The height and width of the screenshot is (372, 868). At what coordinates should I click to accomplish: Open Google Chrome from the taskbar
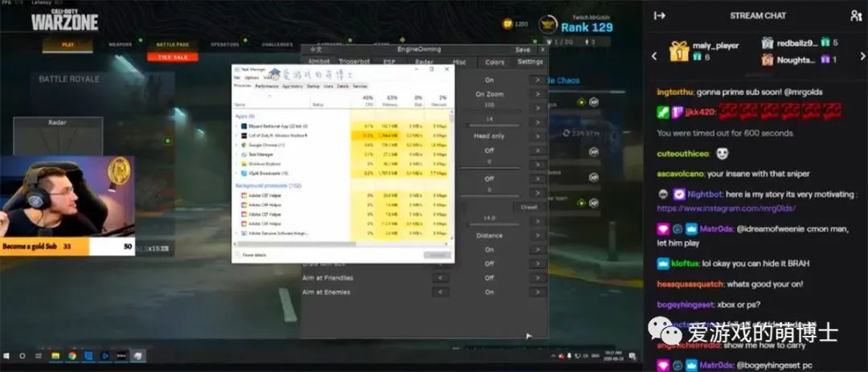72,355
